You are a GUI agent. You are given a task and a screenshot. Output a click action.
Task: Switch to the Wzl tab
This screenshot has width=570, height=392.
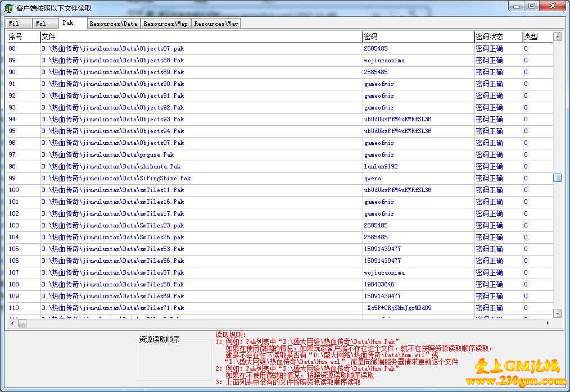pos(46,24)
